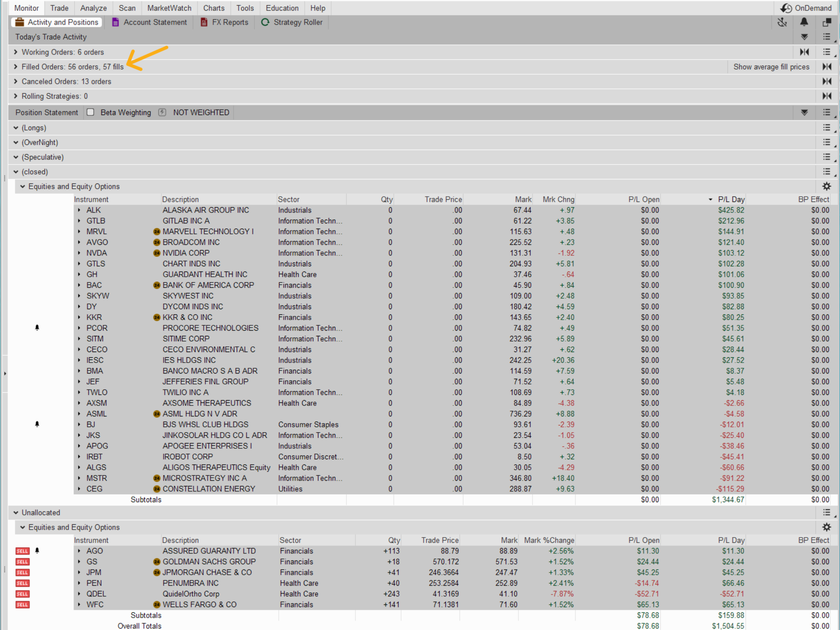Expand the Canceled Orders section

[x=15, y=81]
